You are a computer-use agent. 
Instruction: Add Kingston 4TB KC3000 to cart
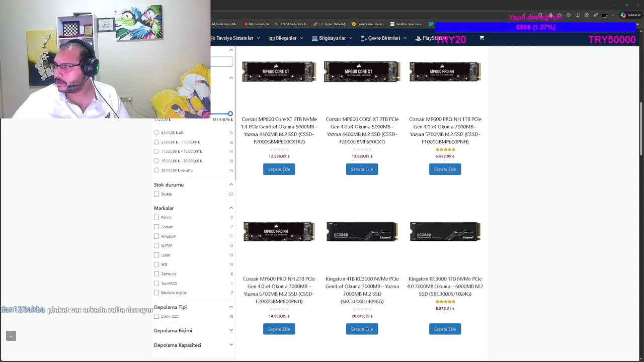click(362, 329)
